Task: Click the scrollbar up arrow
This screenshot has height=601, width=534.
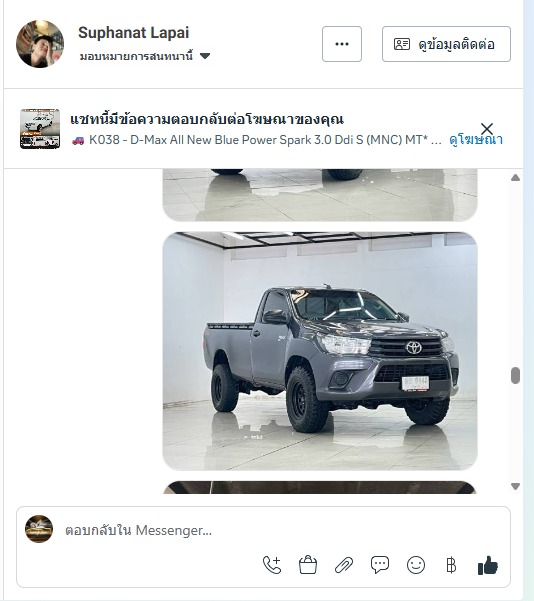Action: (516, 177)
